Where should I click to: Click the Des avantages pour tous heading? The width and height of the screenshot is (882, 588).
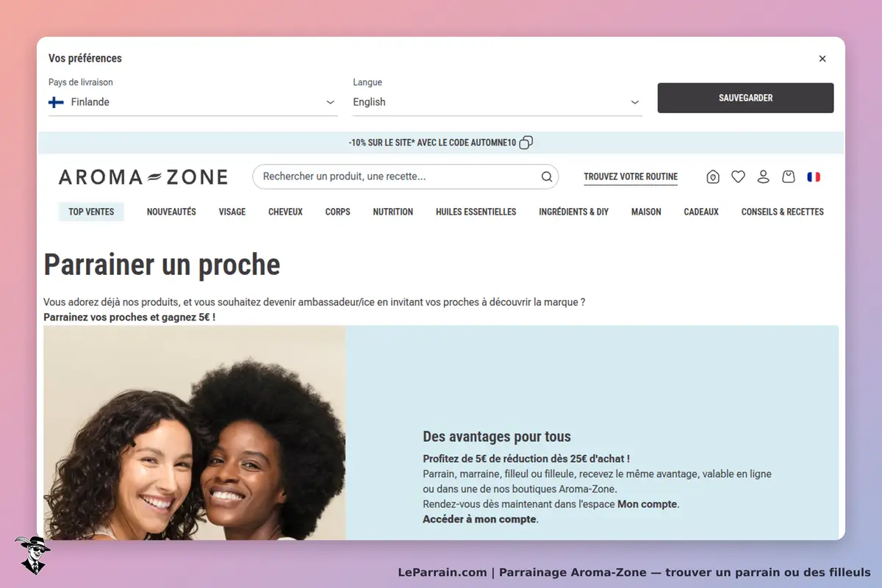pyautogui.click(x=497, y=437)
